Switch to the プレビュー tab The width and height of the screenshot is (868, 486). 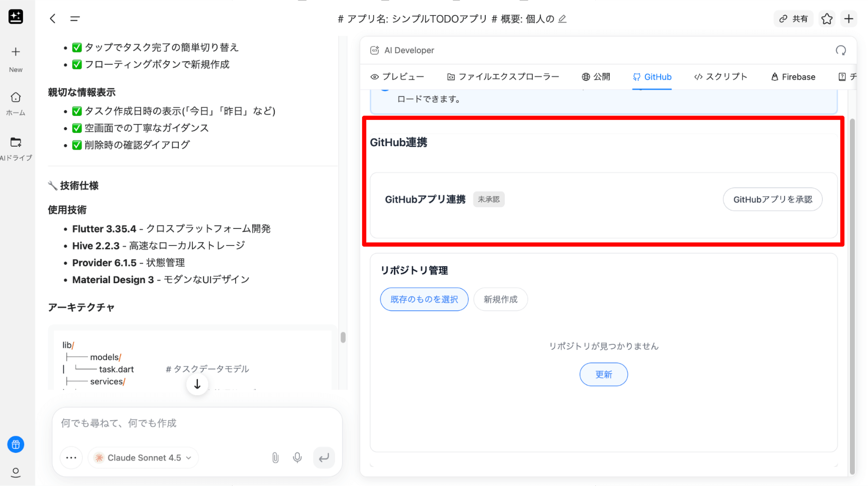(397, 77)
